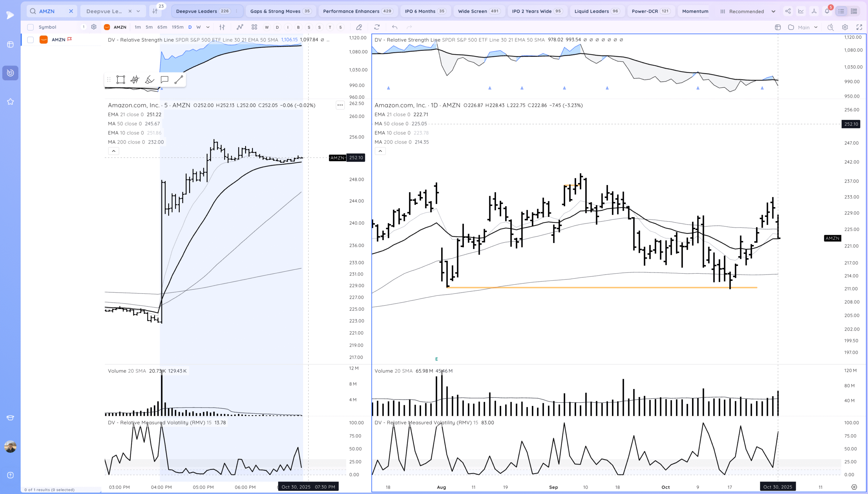Select the text comment drawing tool
Screen dimensions: 868x494
pyautogui.click(x=164, y=80)
